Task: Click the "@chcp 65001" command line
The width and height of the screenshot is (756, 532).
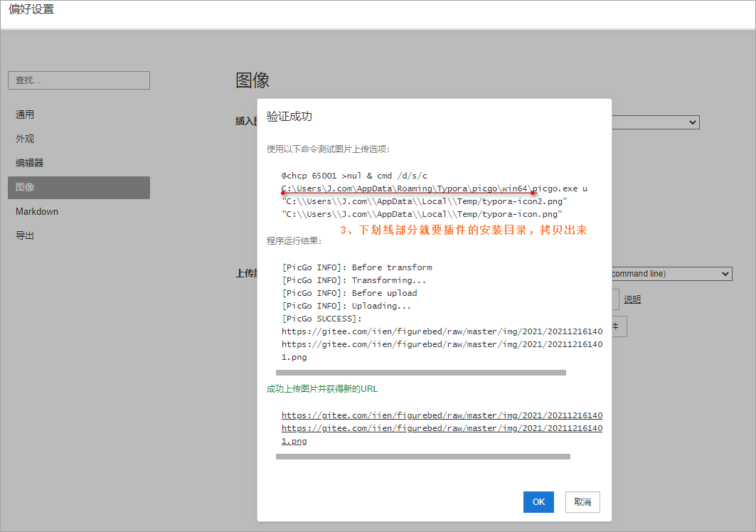Action: pyautogui.click(x=354, y=176)
